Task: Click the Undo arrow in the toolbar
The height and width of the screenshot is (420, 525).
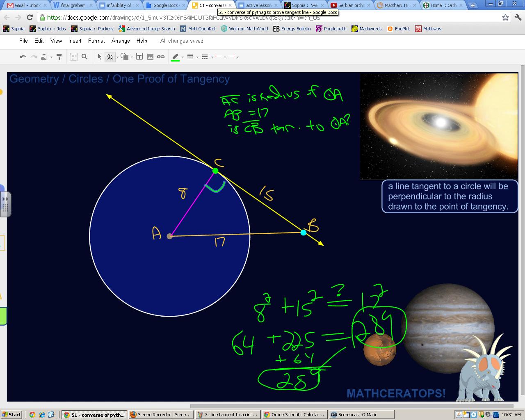Action: (x=23, y=57)
